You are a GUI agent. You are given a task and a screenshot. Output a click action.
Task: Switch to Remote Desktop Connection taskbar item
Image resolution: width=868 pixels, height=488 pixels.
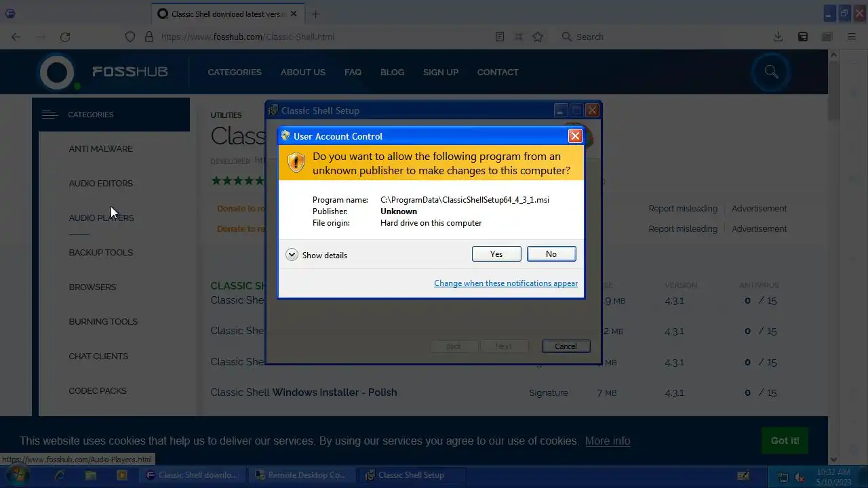point(302,475)
